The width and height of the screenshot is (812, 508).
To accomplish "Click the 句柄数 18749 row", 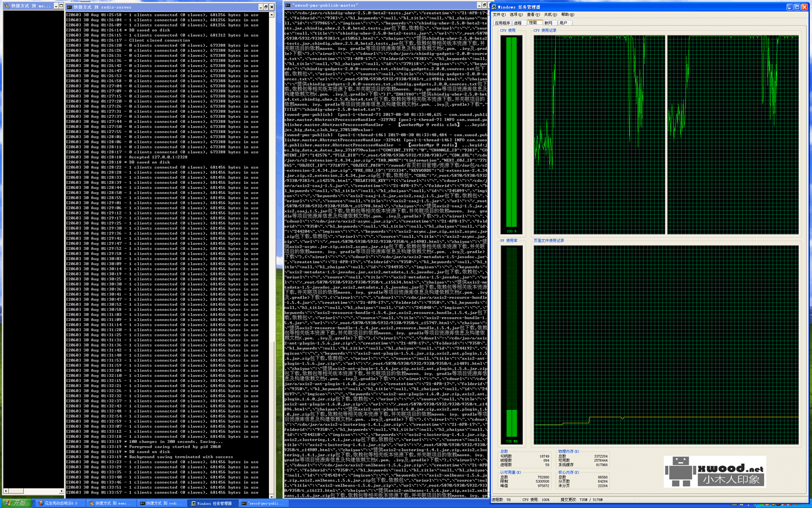I will pos(525,456).
